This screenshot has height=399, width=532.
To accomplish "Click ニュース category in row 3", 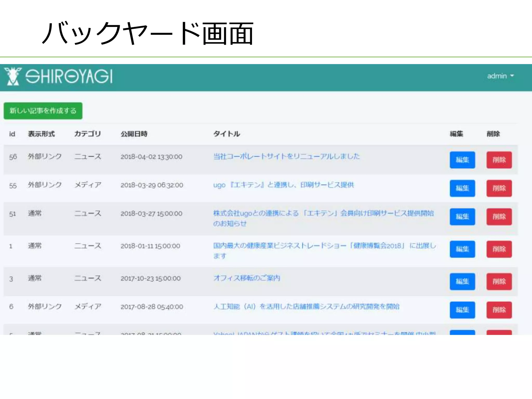I will (x=88, y=278).
